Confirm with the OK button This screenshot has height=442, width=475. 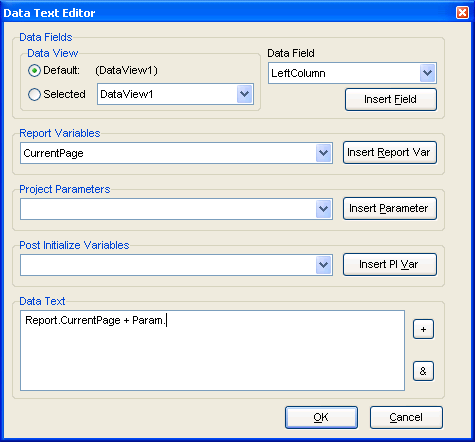pyautogui.click(x=321, y=417)
